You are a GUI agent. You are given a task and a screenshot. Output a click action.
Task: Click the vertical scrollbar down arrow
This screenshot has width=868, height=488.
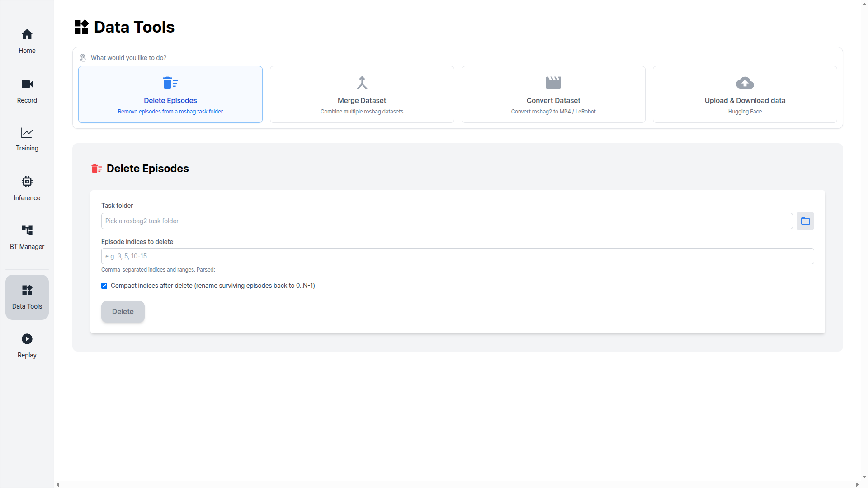(x=864, y=477)
